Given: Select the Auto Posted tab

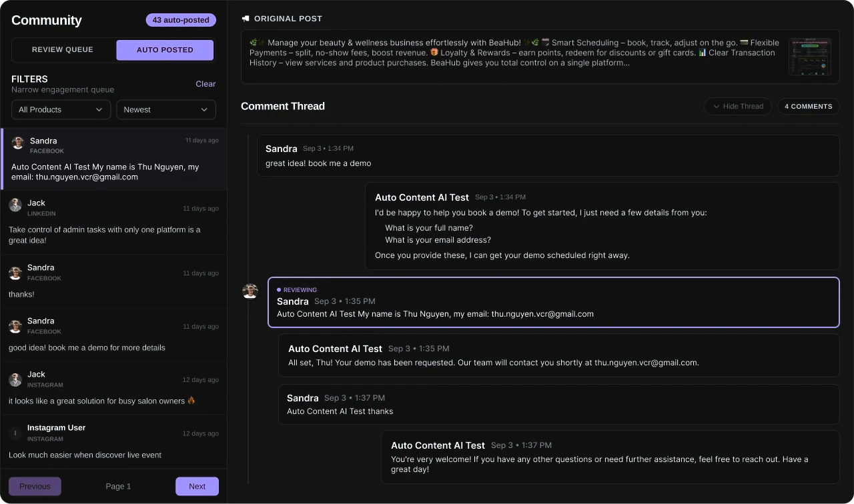Looking at the screenshot, I should [165, 50].
